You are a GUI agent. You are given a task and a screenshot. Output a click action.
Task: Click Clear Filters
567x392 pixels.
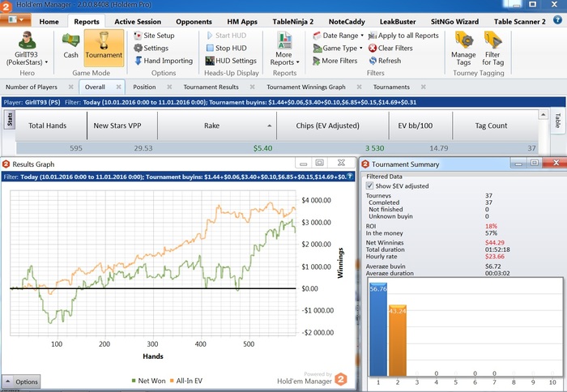[390, 48]
